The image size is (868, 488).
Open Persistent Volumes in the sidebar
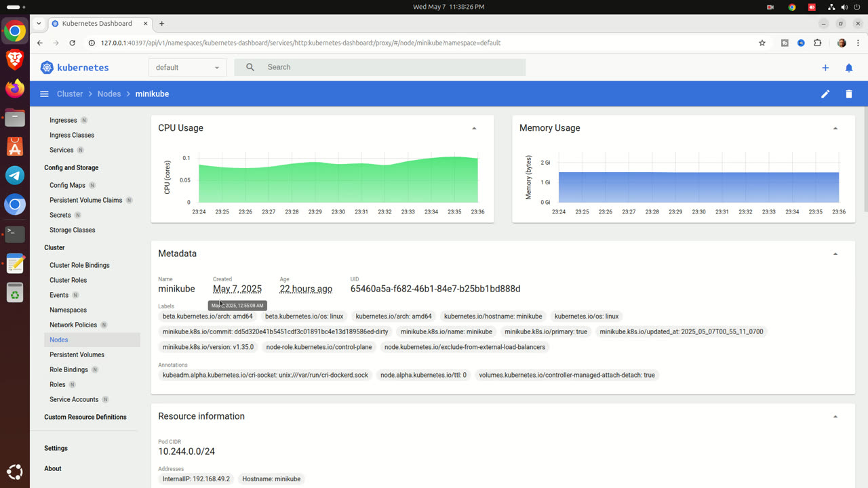point(77,354)
